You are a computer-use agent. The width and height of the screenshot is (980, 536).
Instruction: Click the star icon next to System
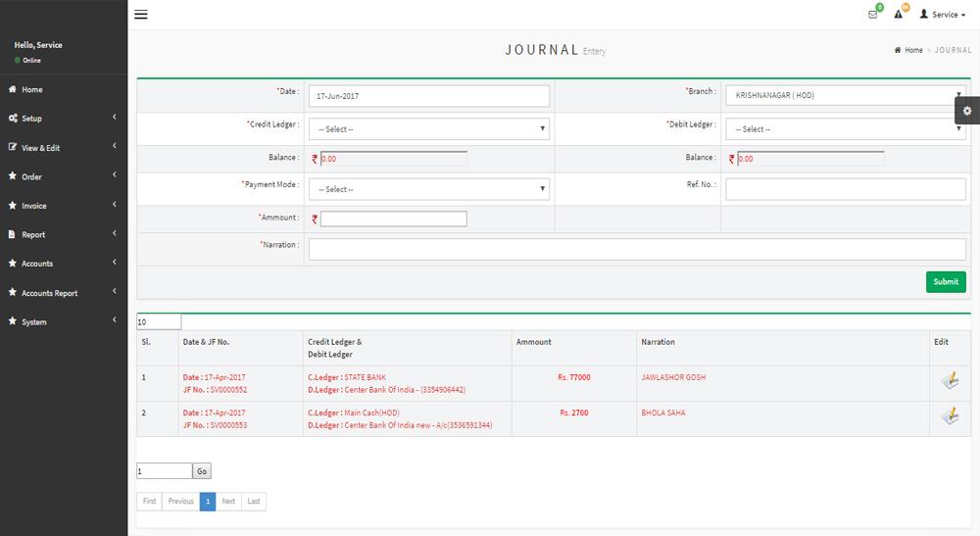13,321
